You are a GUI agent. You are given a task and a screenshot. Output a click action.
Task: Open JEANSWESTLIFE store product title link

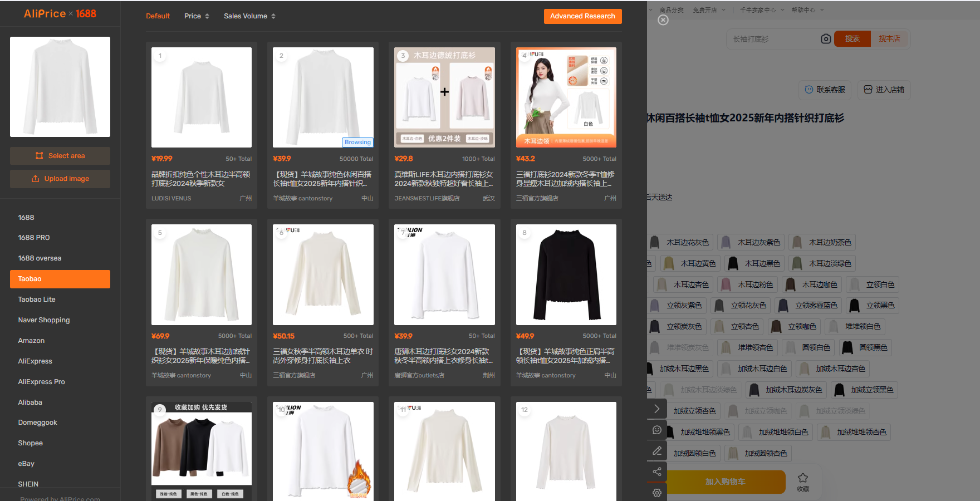[x=444, y=179]
